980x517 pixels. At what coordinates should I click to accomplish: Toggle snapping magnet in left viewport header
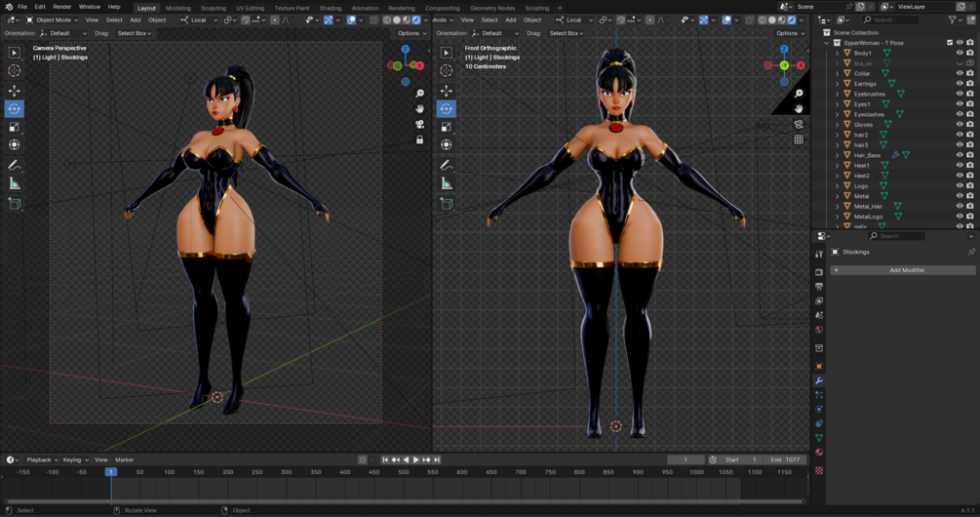(246, 20)
